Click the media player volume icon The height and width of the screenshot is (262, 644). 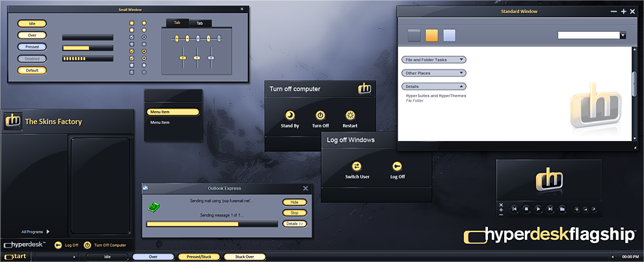[x=585, y=209]
